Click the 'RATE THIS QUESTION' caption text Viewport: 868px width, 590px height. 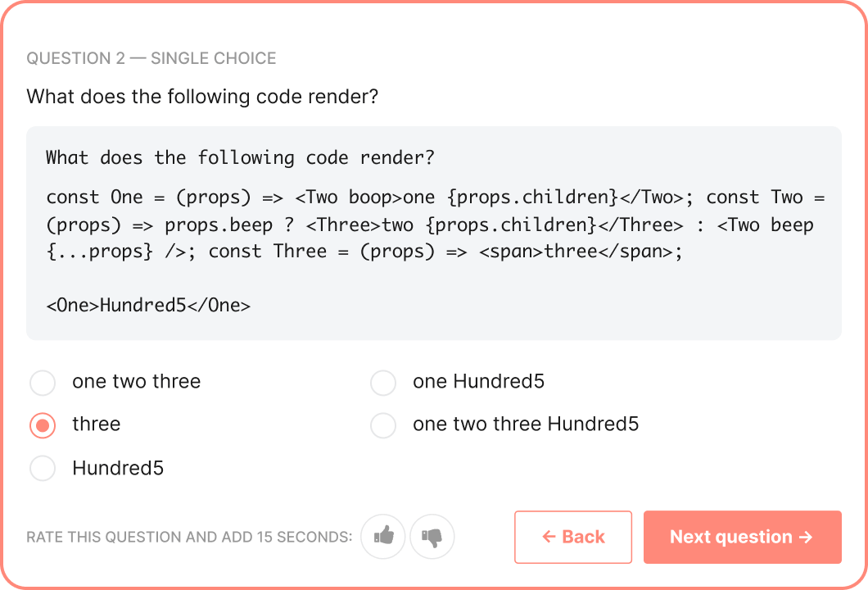189,538
